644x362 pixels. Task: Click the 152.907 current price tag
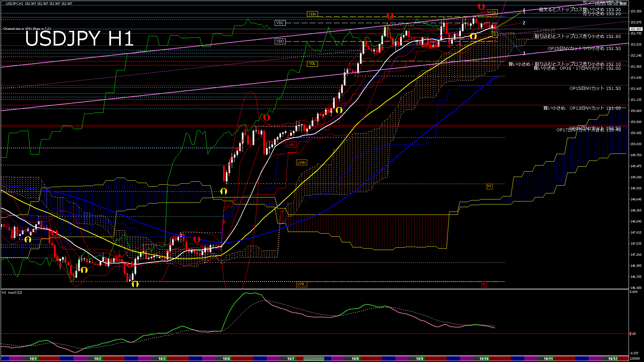(636, 29)
